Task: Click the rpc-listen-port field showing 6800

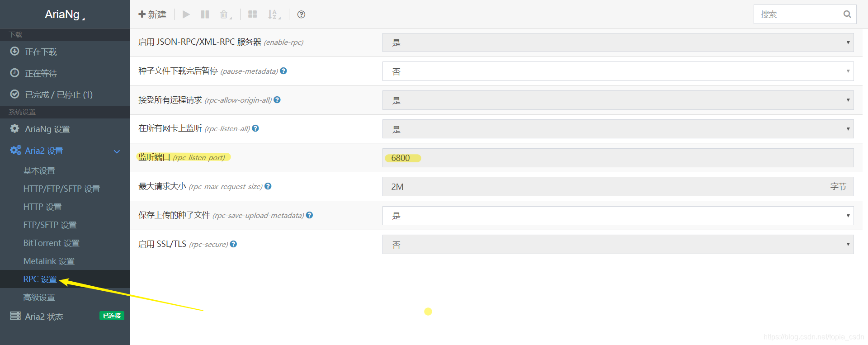Action: click(x=618, y=158)
